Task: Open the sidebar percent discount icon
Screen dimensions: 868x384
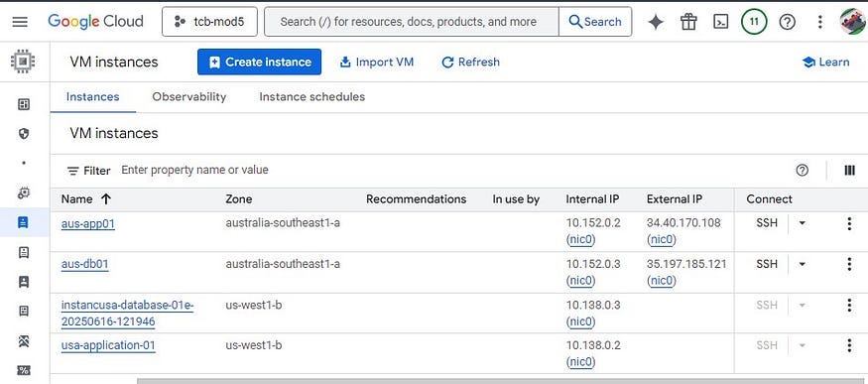Action: coord(23,370)
